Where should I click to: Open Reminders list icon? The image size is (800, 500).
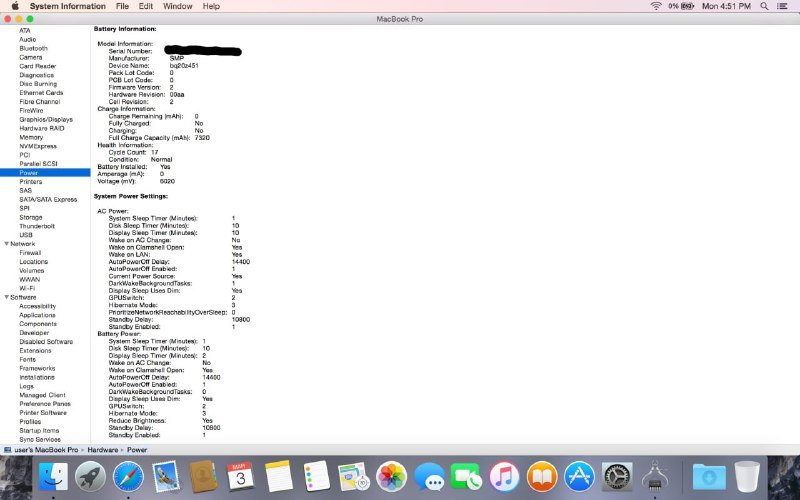click(x=316, y=477)
